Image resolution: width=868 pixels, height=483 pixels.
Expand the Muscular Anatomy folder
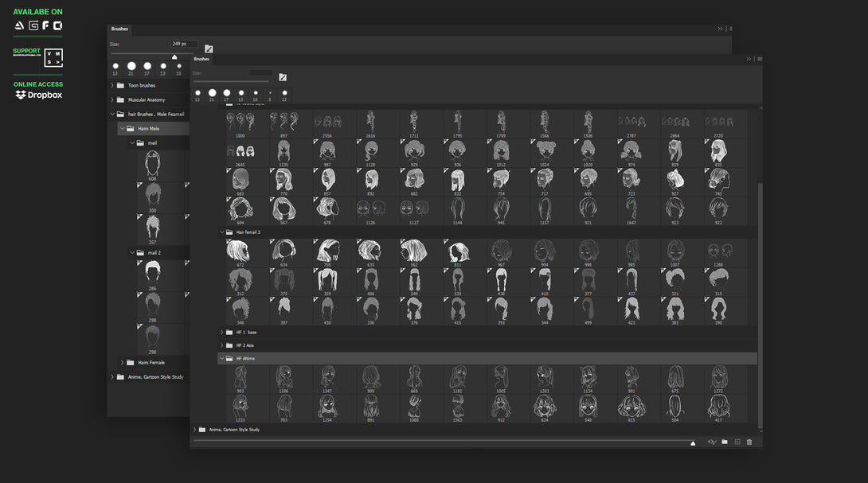112,99
